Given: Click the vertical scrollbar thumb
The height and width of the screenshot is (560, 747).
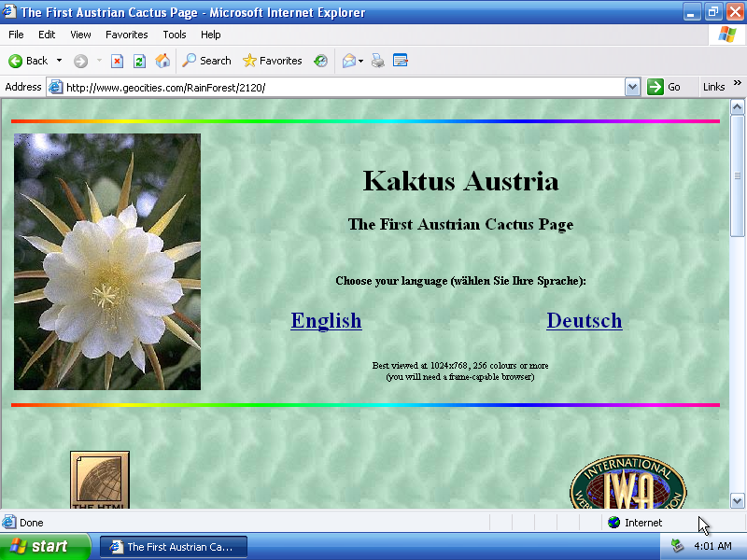Looking at the screenshot, I should (737, 175).
